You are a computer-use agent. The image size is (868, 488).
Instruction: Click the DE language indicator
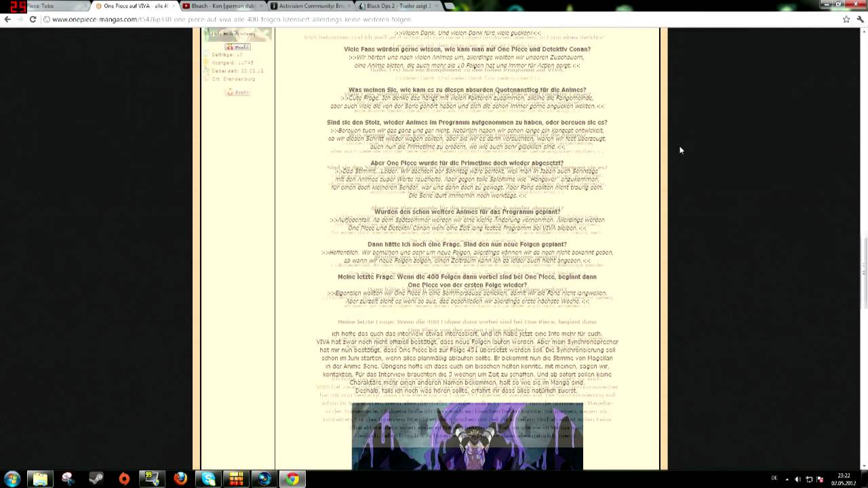pos(774,479)
